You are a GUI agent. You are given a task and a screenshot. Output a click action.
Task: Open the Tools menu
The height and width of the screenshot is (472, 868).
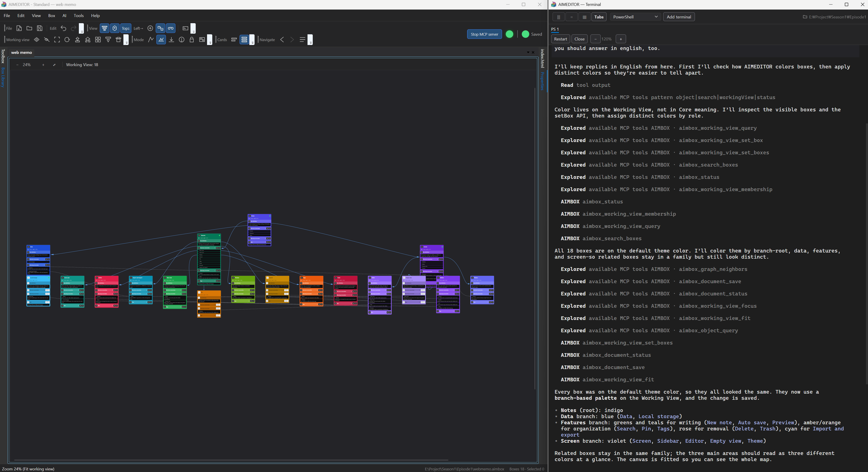coord(78,15)
